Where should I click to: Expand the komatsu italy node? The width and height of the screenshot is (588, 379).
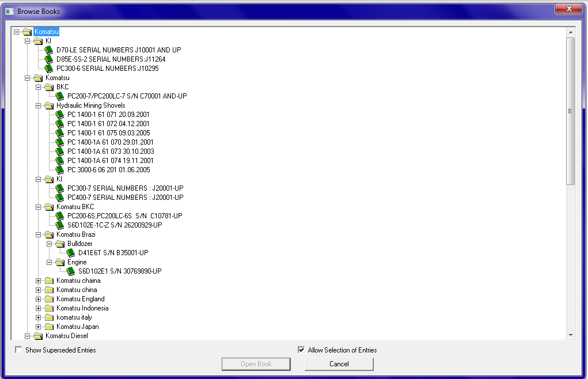click(x=38, y=317)
